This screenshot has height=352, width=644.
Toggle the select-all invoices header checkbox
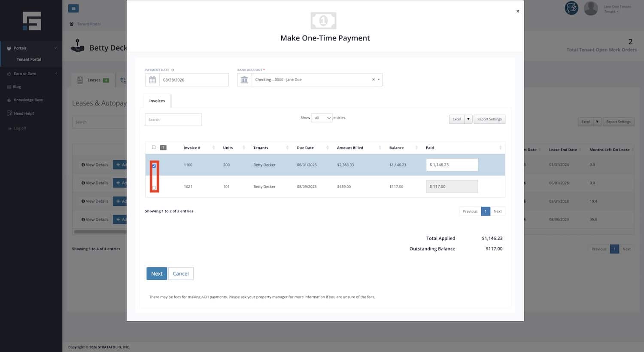point(154,147)
